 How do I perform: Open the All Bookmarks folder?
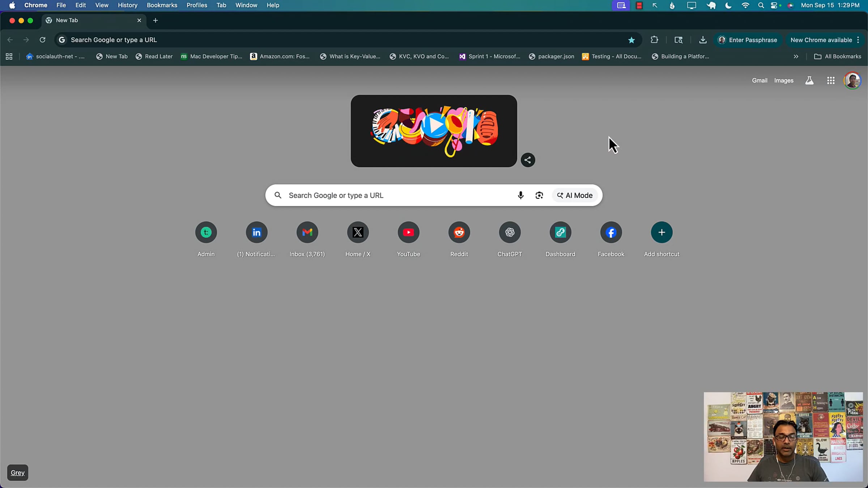click(837, 56)
